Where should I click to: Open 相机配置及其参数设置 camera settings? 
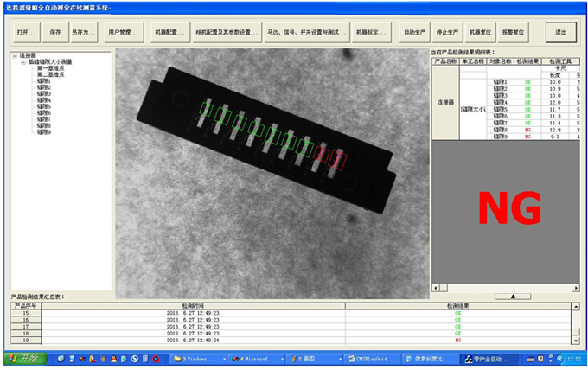click(x=227, y=32)
